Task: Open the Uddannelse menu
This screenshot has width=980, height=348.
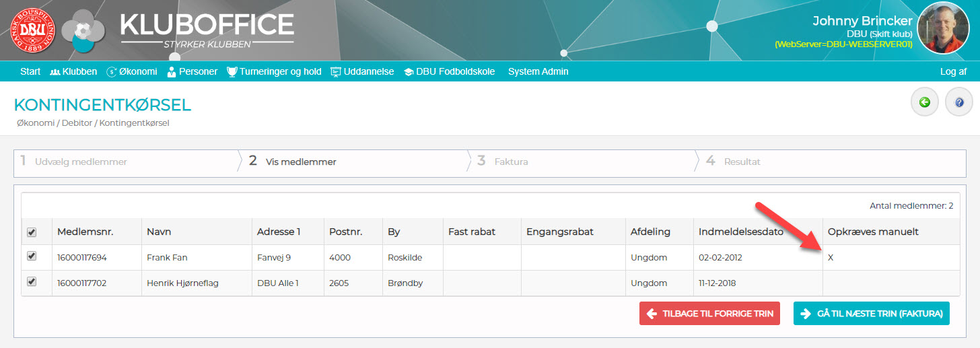Action: 362,71
